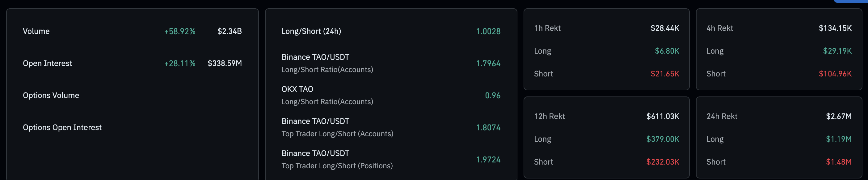Click the Long/Short (24h) label
The width and height of the screenshot is (868, 180).
[x=311, y=31]
